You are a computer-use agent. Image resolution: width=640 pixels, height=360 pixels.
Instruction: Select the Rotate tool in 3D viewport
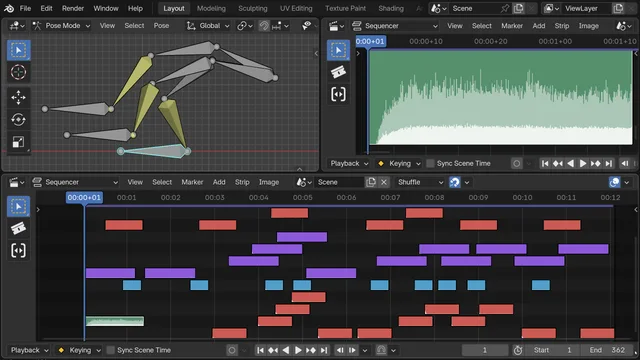pos(18,120)
